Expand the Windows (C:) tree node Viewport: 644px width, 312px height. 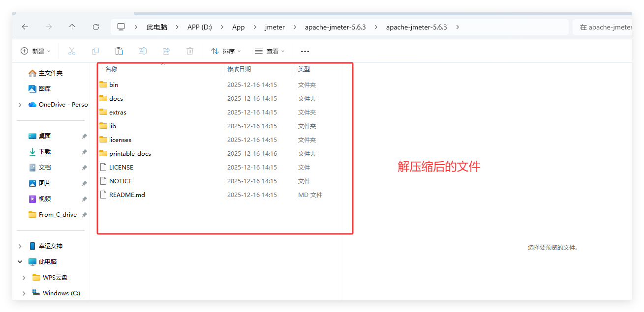[24, 293]
